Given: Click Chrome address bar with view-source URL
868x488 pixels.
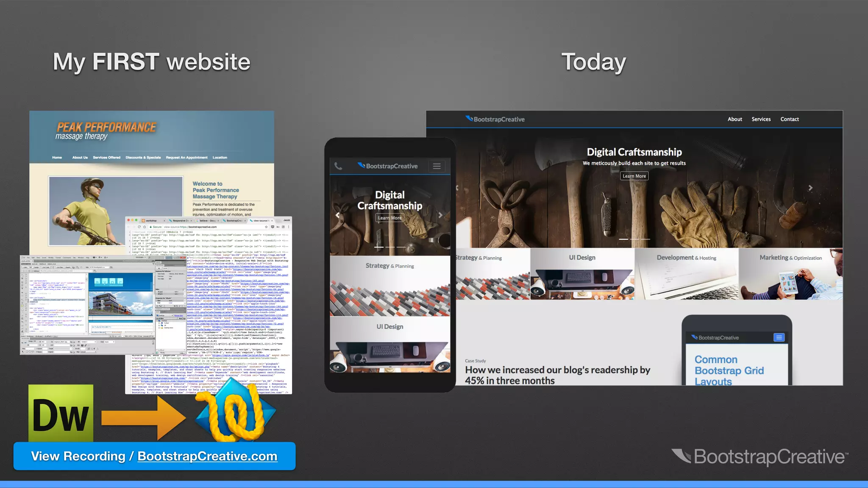Looking at the screenshot, I should [208, 227].
